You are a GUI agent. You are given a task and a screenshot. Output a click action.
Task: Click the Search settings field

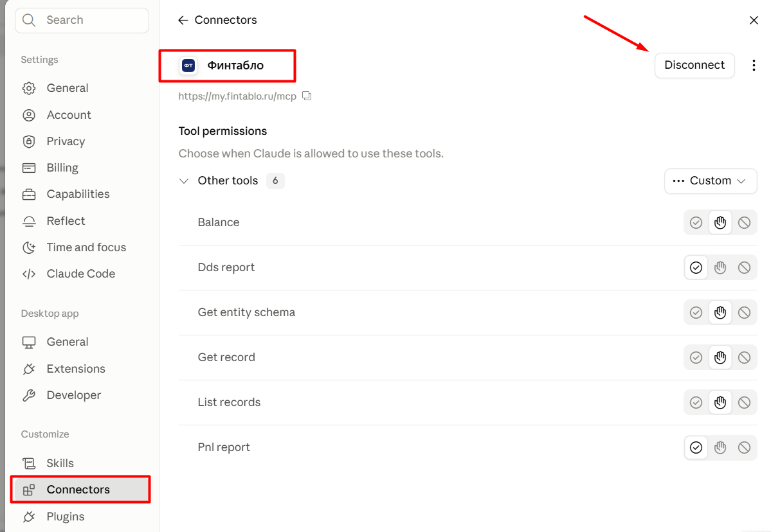pyautogui.click(x=82, y=20)
